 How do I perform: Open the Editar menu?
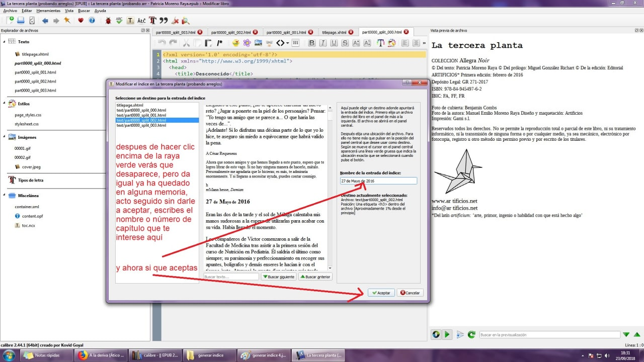pos(27,10)
